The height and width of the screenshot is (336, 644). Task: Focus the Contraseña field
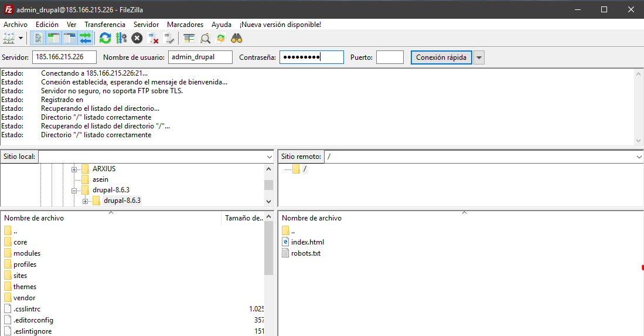312,57
